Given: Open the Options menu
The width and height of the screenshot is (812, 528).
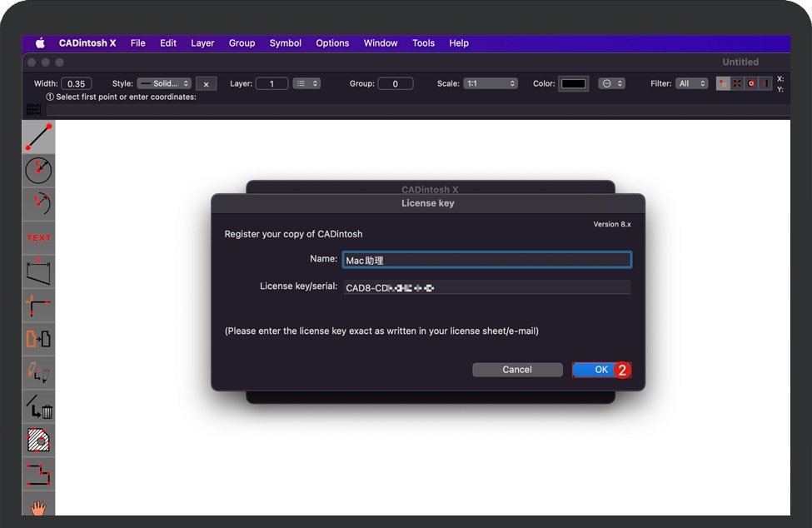Looking at the screenshot, I should pyautogui.click(x=332, y=43).
